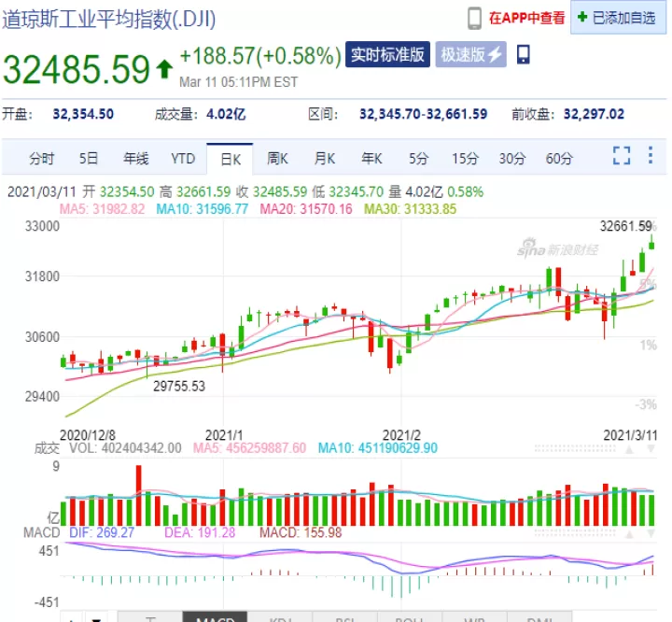Click the MA30: 31333.85 legend

410,209
